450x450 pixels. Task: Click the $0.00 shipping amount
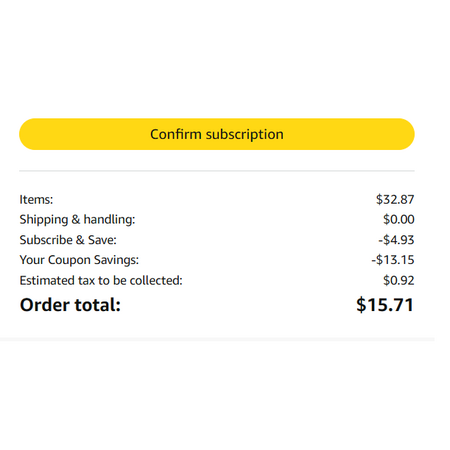pyautogui.click(x=399, y=219)
